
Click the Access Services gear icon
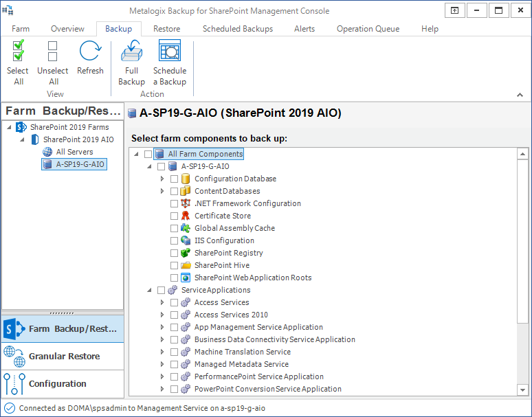[x=186, y=302]
